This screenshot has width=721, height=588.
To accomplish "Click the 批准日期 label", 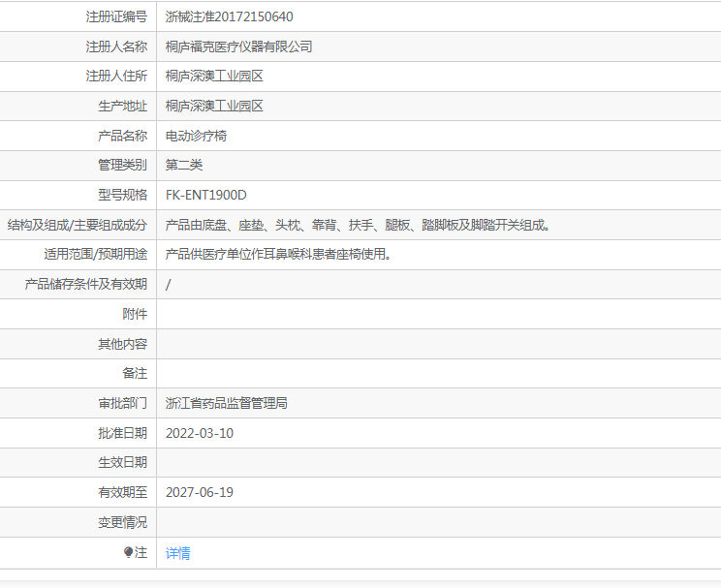I will coord(122,433).
